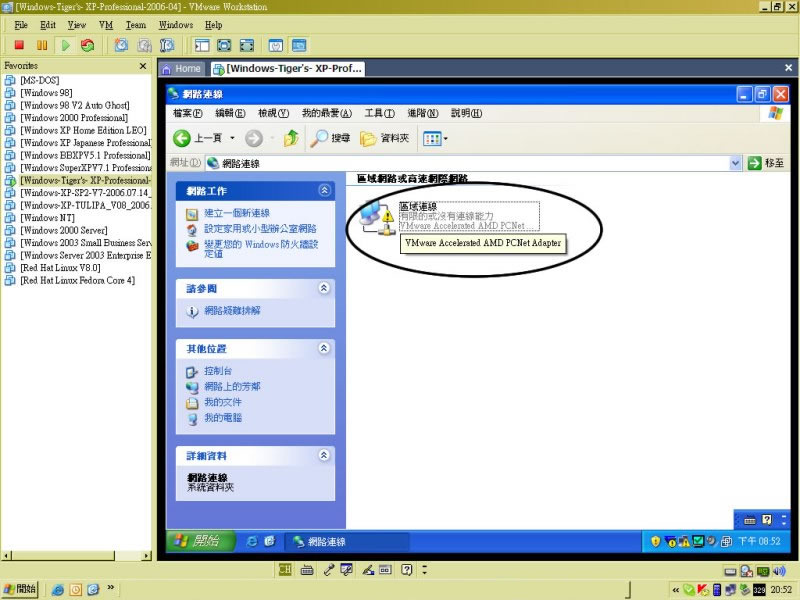This screenshot has height=600, width=800.
Task: Click the 網路連線 guest taskbar button
Action: point(347,542)
